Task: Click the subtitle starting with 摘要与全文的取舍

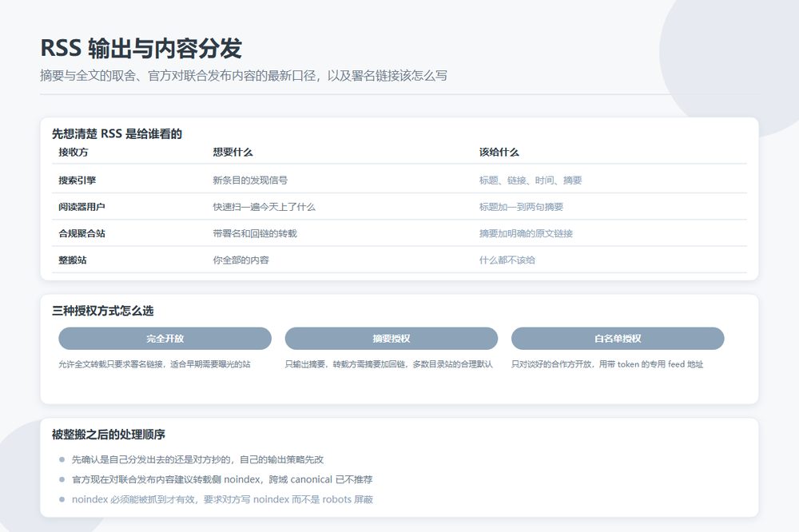Action: point(244,76)
